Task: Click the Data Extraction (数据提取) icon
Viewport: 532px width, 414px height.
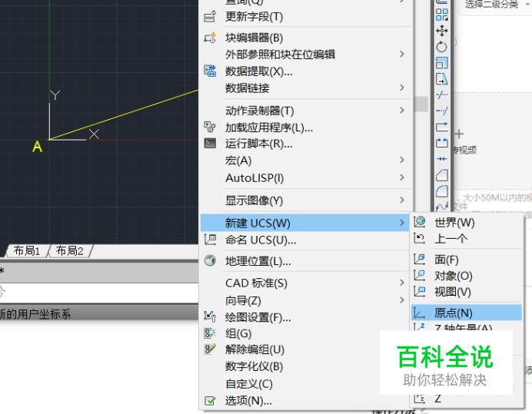Action: [x=210, y=71]
